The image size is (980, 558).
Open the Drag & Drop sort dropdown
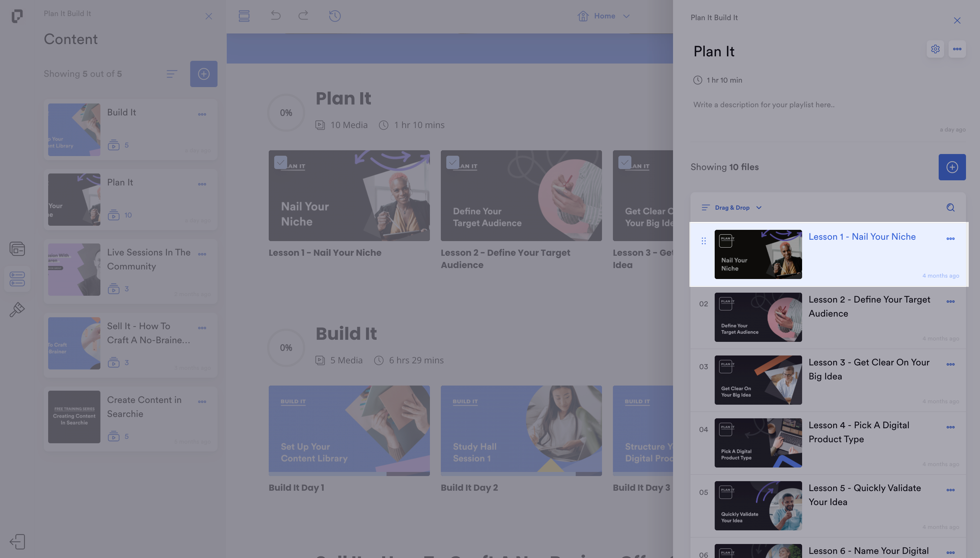click(x=732, y=208)
